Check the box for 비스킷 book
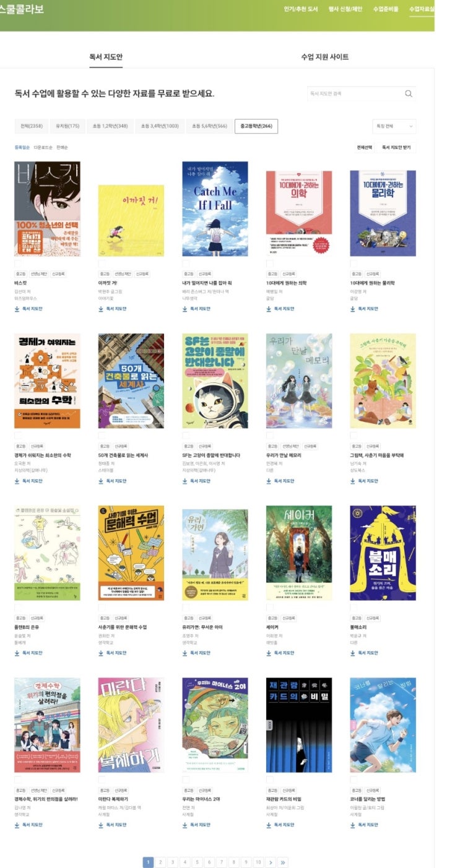 [x=17, y=263]
